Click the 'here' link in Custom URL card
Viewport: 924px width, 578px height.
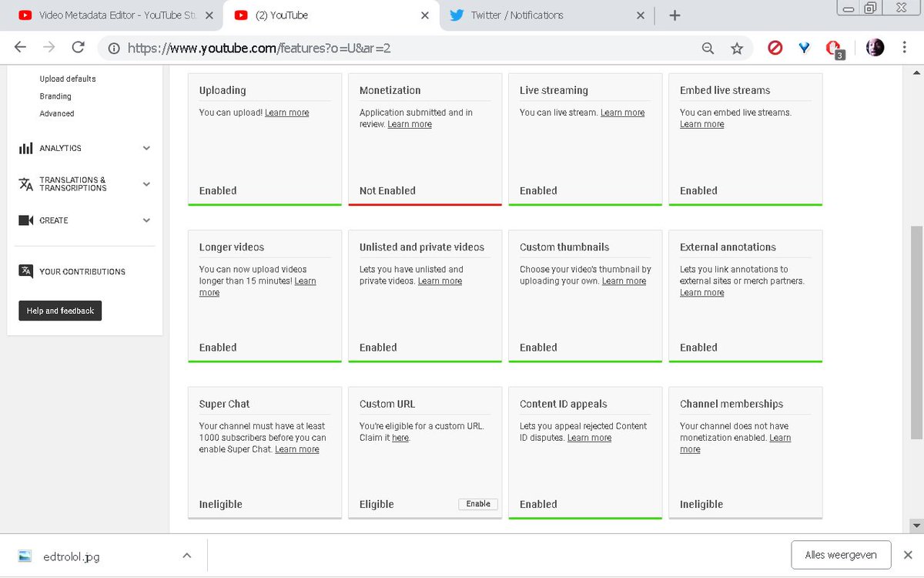tap(400, 438)
